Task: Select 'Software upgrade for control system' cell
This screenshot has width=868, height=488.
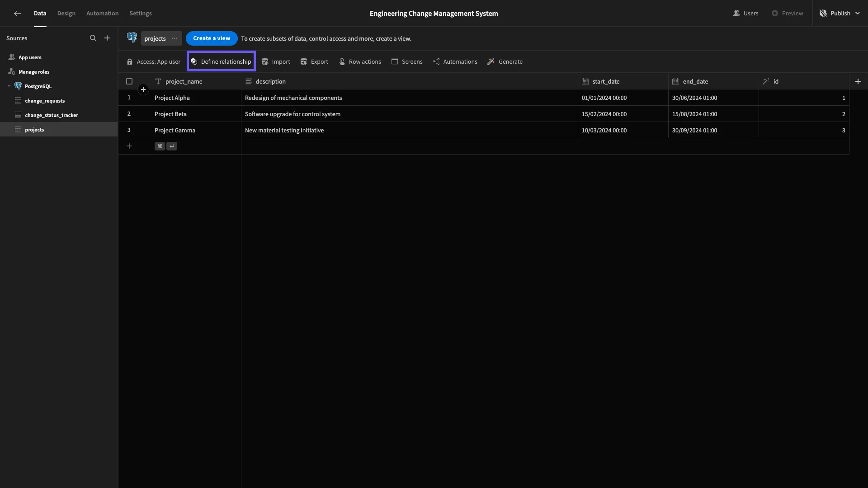Action: 410,114
